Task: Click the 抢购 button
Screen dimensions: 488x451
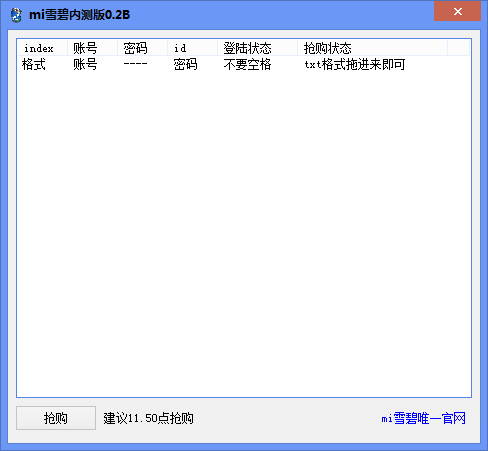Action: point(56,418)
